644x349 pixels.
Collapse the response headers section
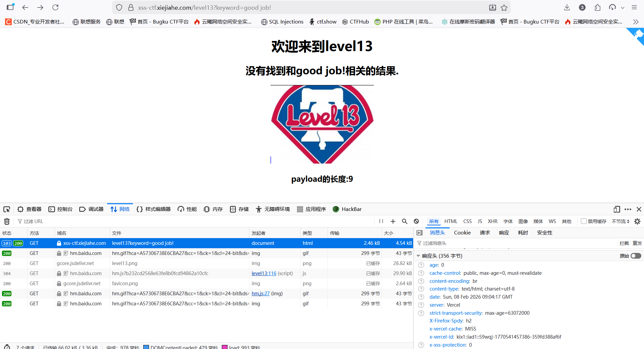(418, 256)
